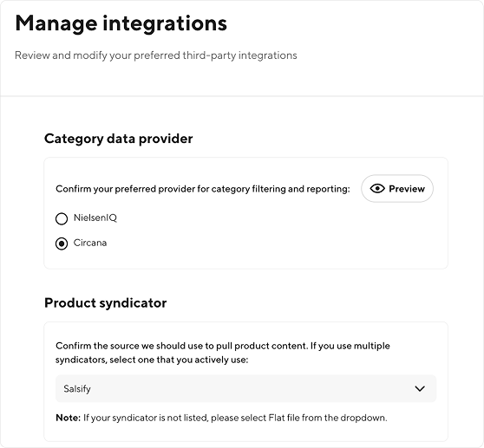Click the Category data provider heading
The height and width of the screenshot is (448, 484).
tap(119, 139)
